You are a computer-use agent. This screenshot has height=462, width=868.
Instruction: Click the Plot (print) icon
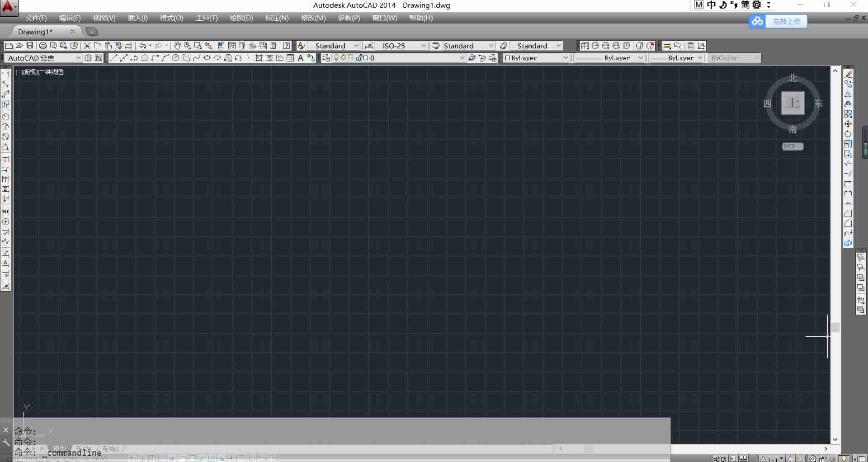[x=43, y=46]
